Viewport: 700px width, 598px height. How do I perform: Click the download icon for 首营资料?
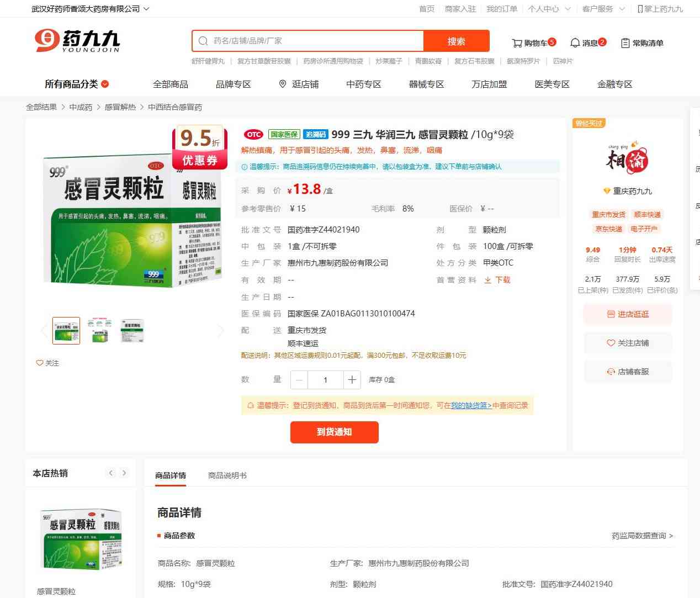click(488, 280)
